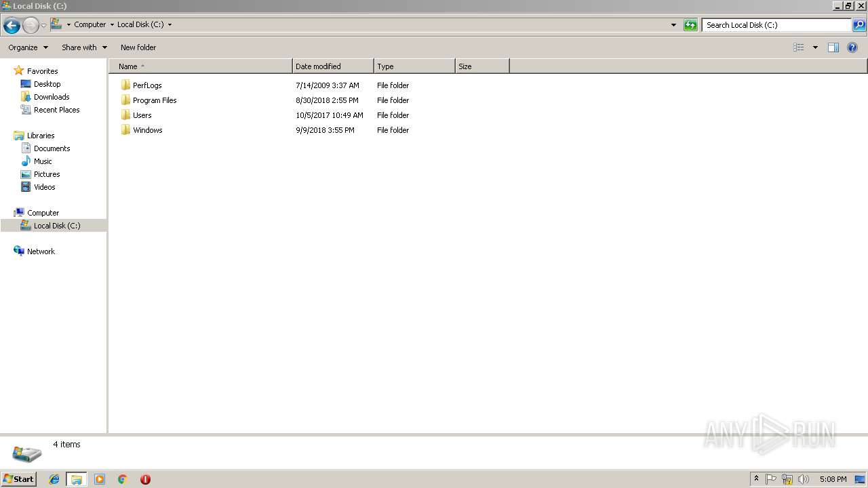The image size is (868, 488).
Task: Open the Organize menu
Action: click(28, 47)
